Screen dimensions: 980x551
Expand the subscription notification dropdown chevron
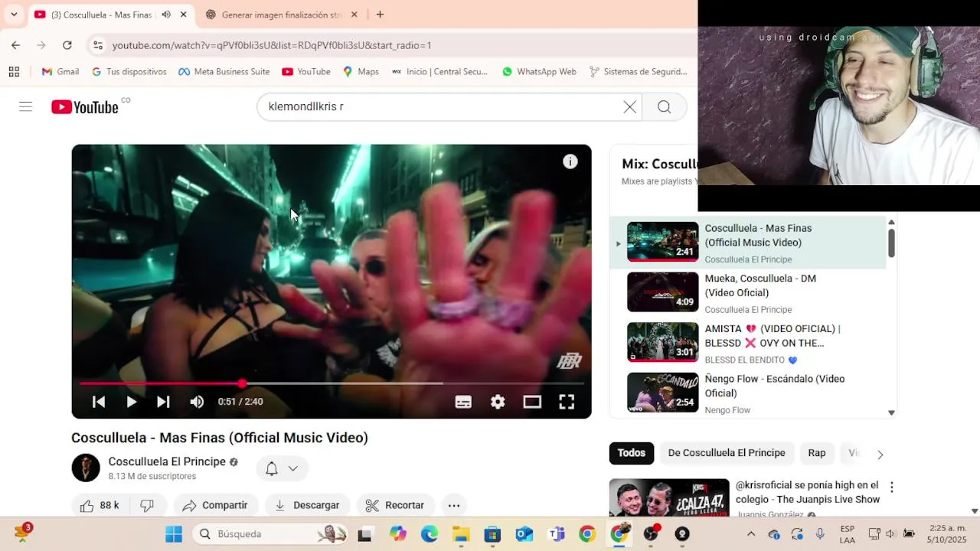point(292,468)
